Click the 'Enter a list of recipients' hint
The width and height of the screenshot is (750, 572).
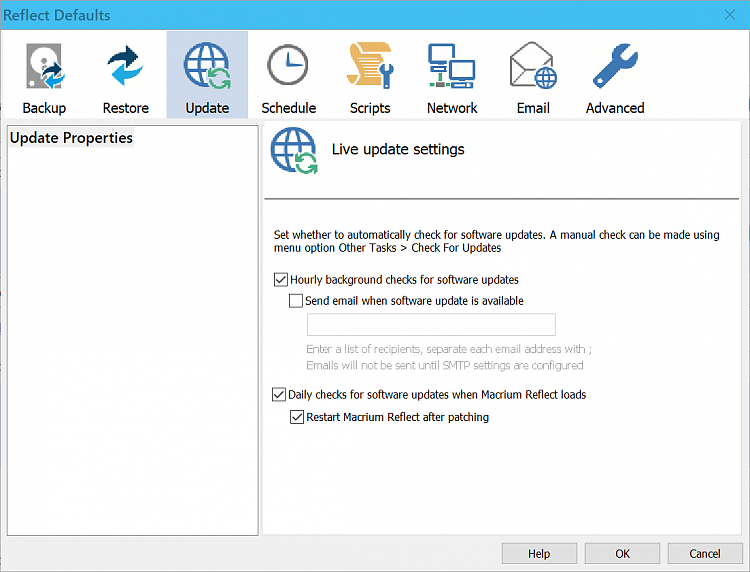coord(449,349)
